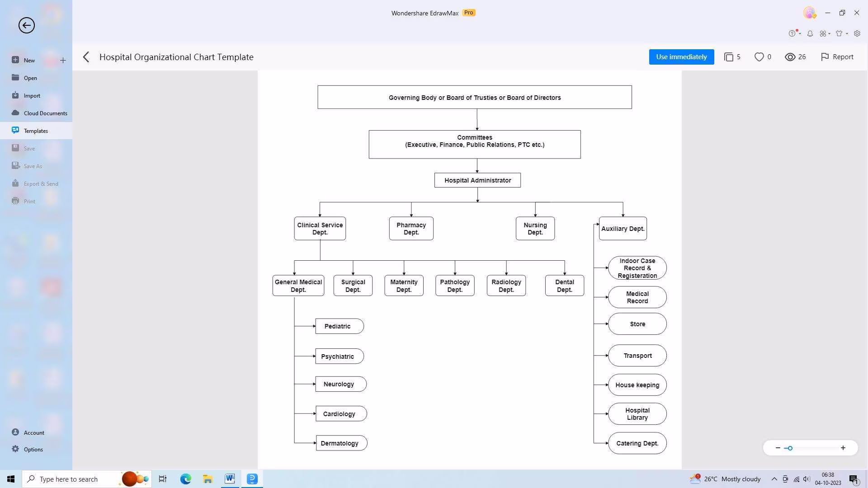Open the notifications bell
The width and height of the screenshot is (868, 488).
coord(810,33)
